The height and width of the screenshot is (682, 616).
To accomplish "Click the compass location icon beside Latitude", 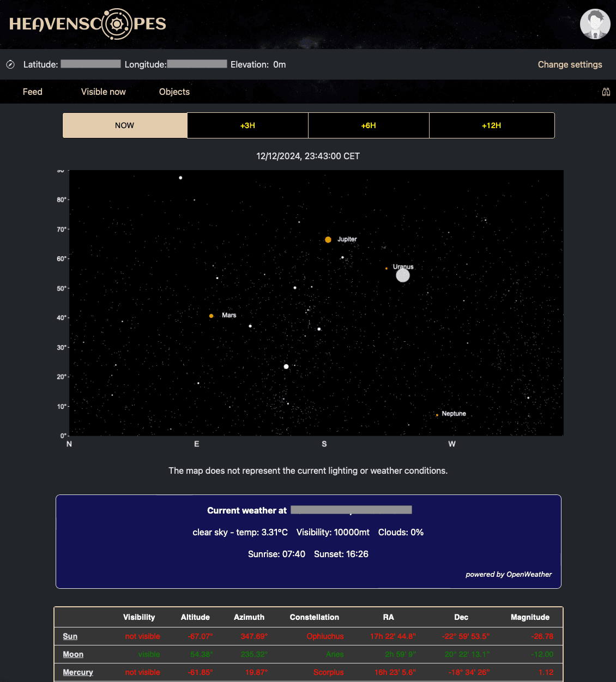I will pyautogui.click(x=10, y=64).
